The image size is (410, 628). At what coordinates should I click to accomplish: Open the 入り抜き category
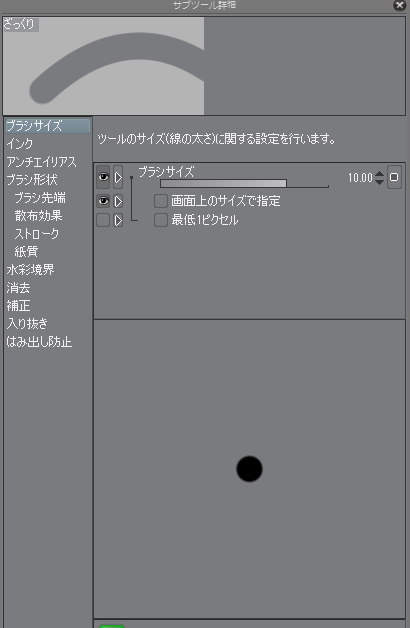tap(27, 324)
